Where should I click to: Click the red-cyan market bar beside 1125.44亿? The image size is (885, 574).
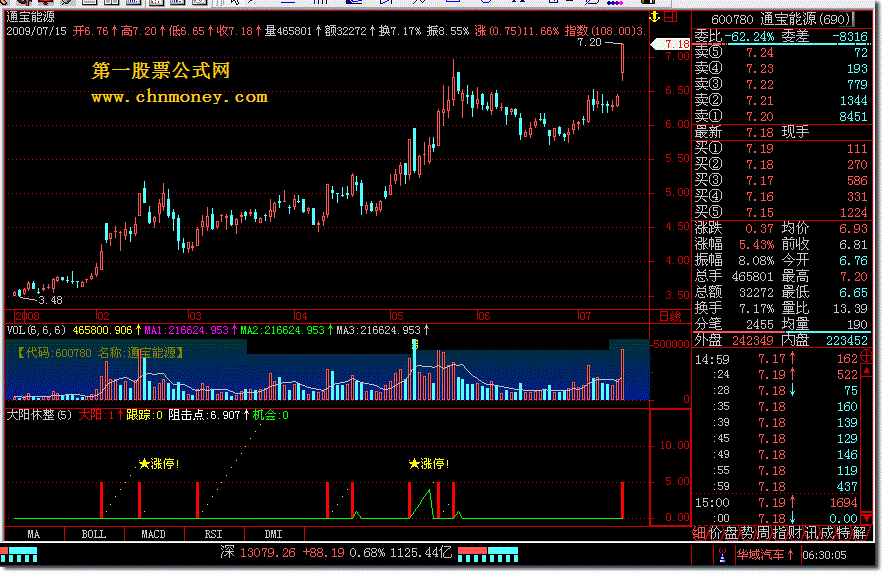(x=488, y=554)
